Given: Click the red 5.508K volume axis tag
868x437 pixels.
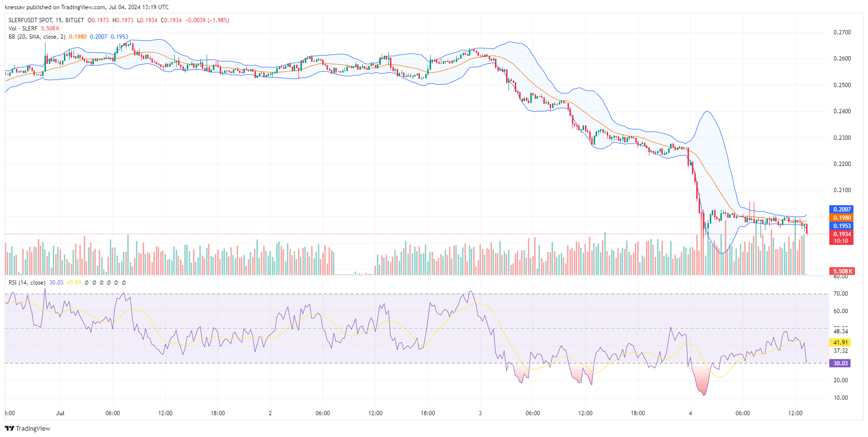Looking at the screenshot, I should coord(842,271).
